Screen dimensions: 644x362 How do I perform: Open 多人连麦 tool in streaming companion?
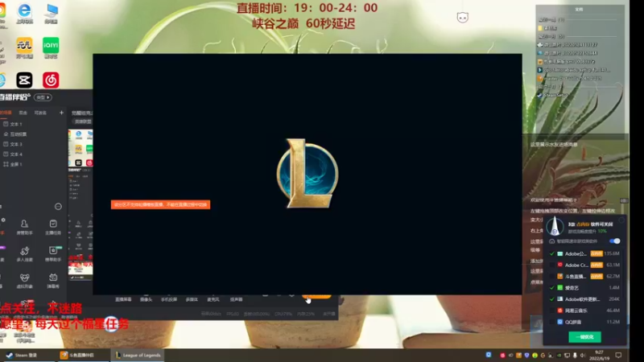coord(24,253)
